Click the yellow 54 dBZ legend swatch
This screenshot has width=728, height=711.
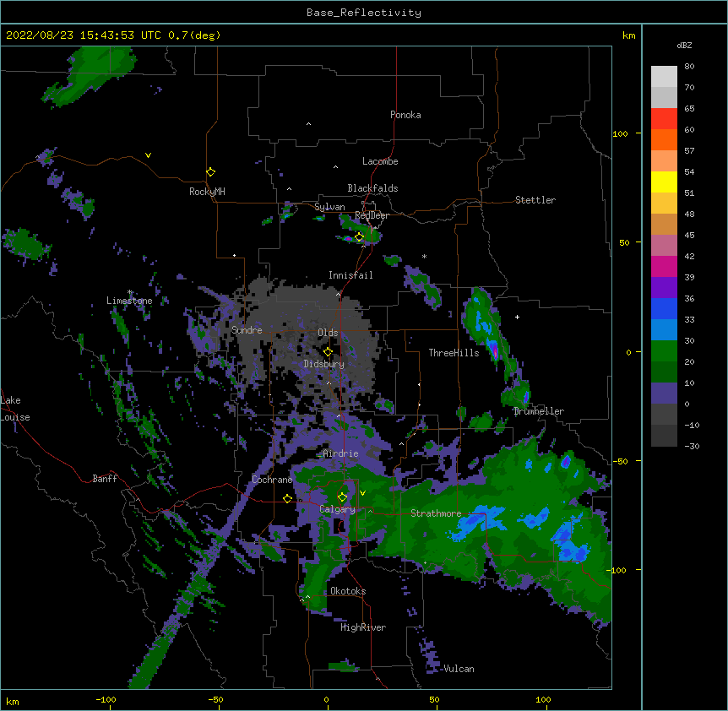(664, 182)
